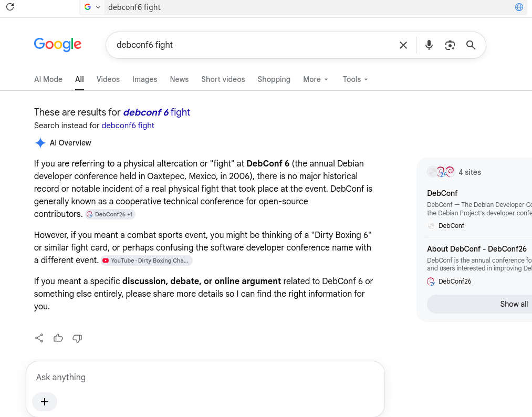Image resolution: width=532 pixels, height=417 pixels.
Task: Give thumbs down to AI Overview
Action: 77,338
